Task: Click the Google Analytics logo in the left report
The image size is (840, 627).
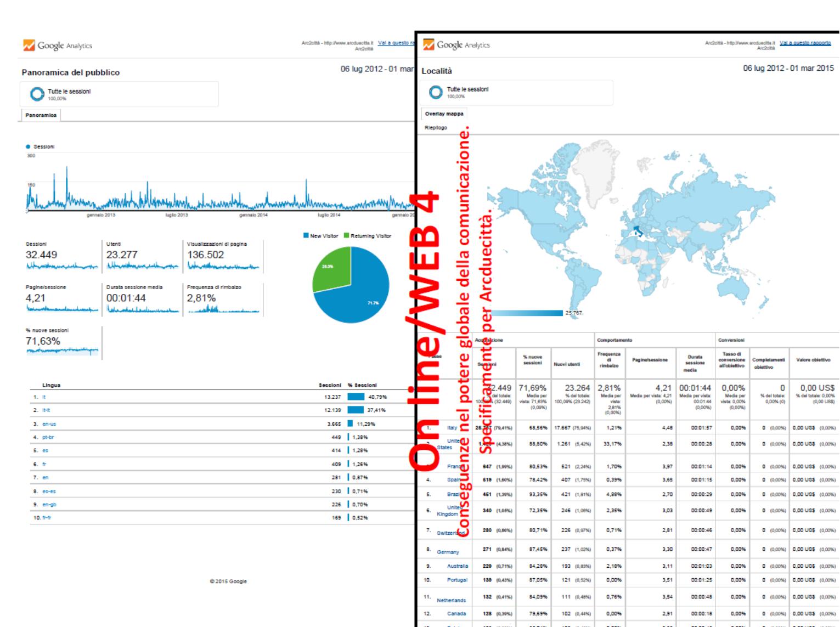Action: 57,46
